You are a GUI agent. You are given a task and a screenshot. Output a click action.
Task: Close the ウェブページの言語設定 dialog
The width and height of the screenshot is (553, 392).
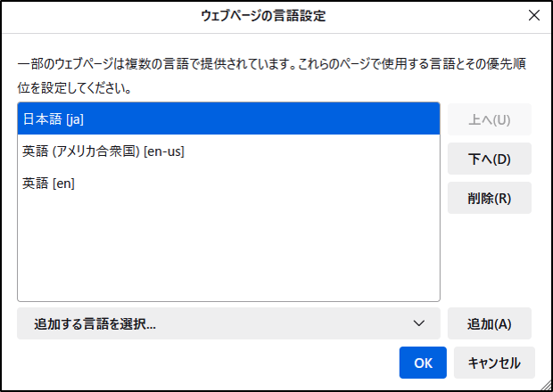coord(534,15)
